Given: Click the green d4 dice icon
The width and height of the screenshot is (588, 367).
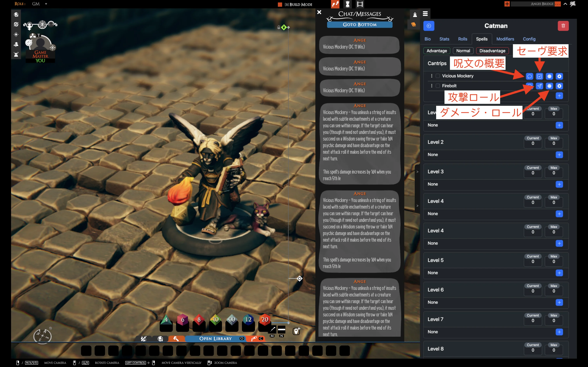Looking at the screenshot, I should click(x=166, y=320).
